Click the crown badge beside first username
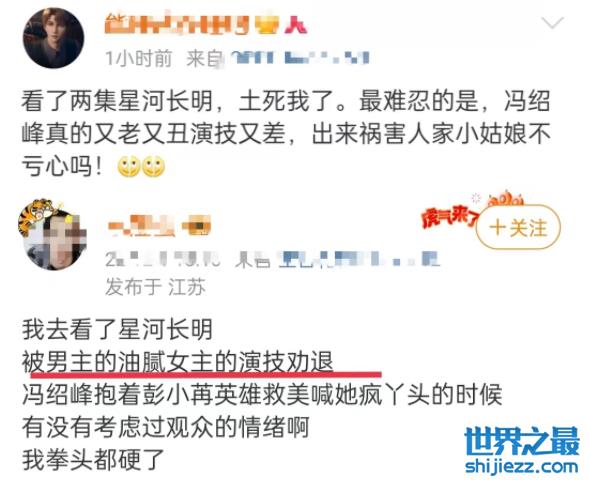This screenshot has height=481, width=589. pos(267,25)
